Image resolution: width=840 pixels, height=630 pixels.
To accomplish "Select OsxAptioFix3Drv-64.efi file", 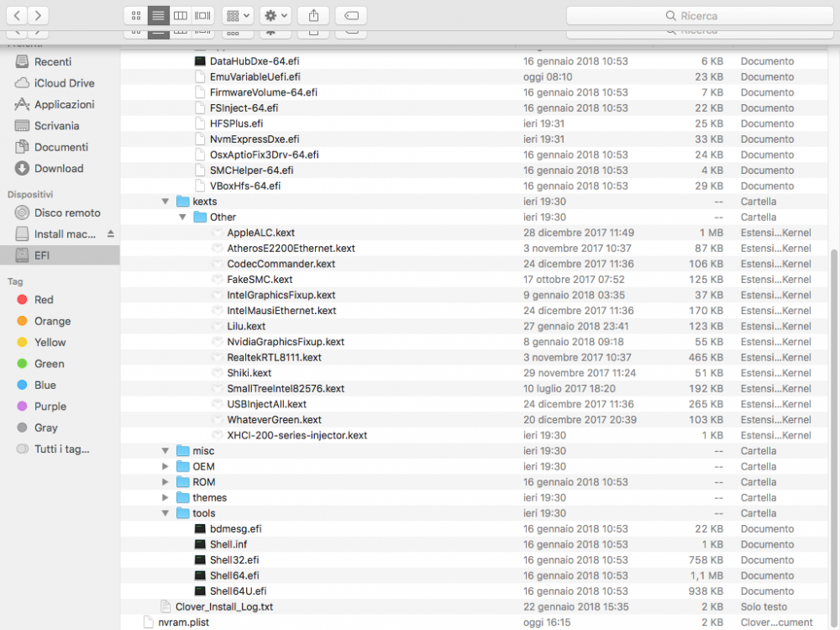I will [474, 155].
